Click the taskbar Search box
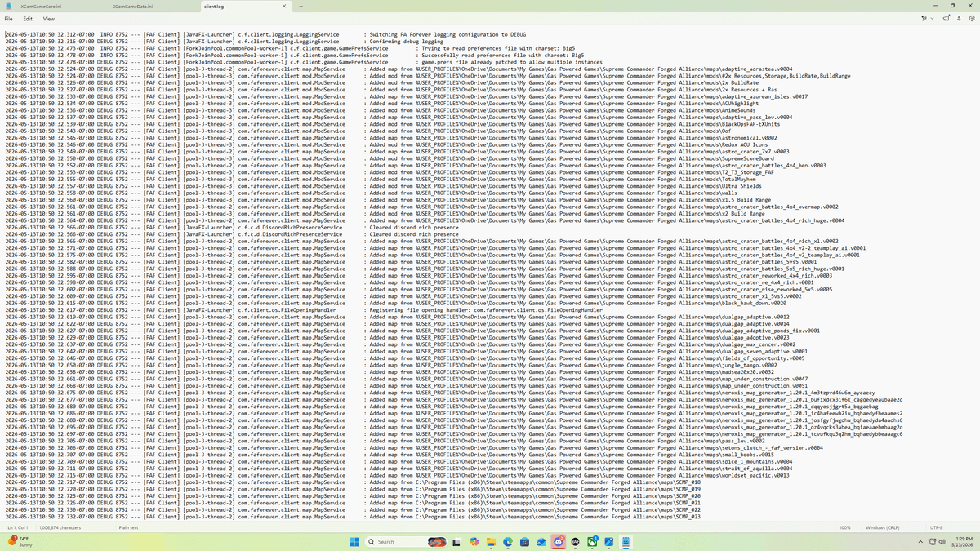 [406, 541]
